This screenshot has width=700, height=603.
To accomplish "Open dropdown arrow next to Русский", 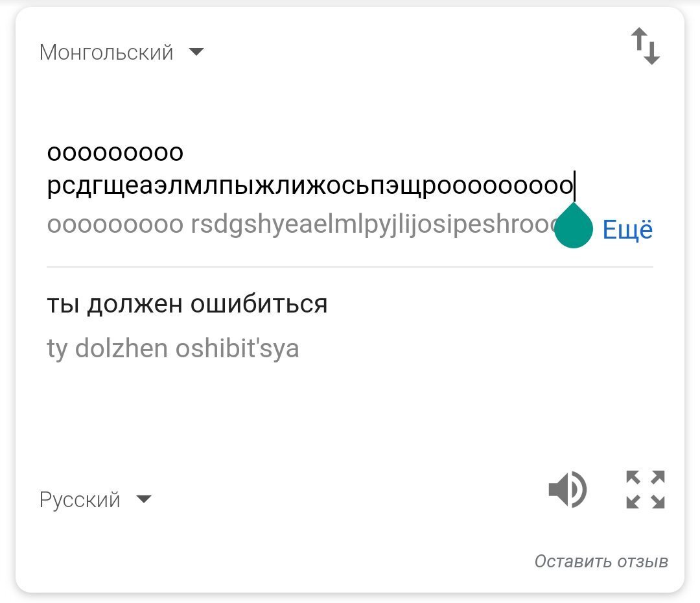I will (x=144, y=499).
